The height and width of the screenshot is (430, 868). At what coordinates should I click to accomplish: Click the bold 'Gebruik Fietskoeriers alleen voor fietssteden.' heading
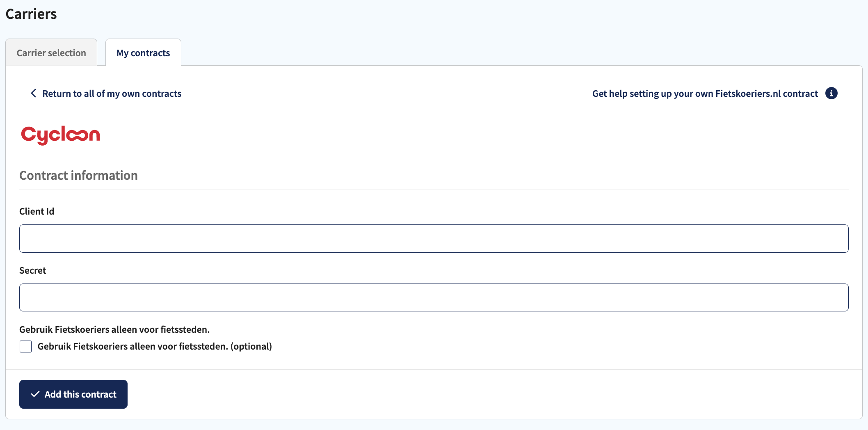coord(114,329)
